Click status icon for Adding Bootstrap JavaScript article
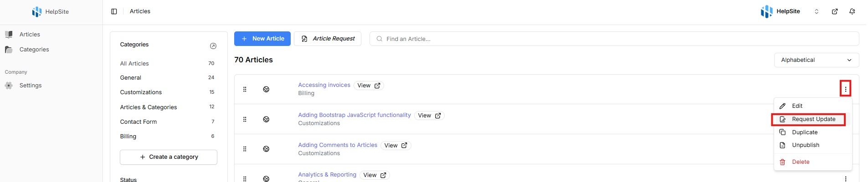 coord(266,119)
